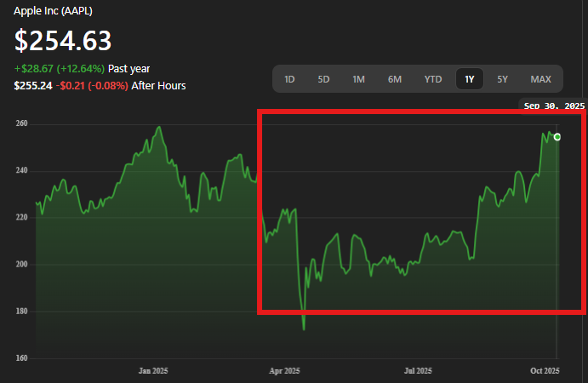Select the active 1Y range tab
Screen dimensions: 588x383
470,79
